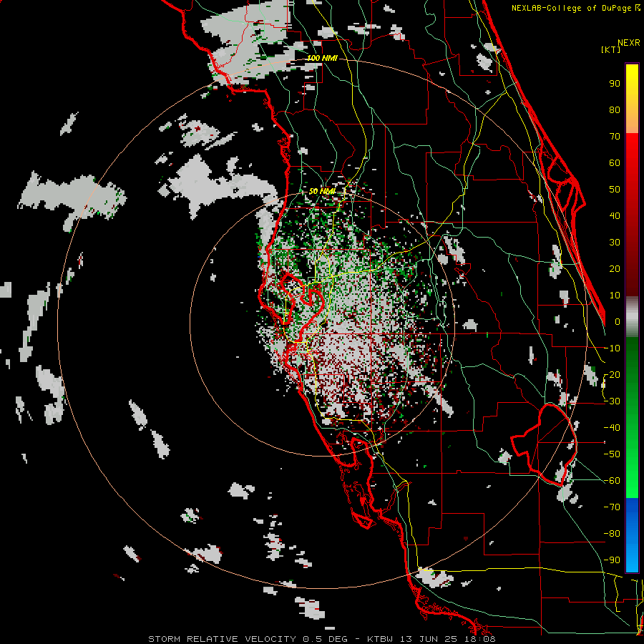Click the -10 value on the velocity scale
The image size is (644, 644).
(612, 348)
